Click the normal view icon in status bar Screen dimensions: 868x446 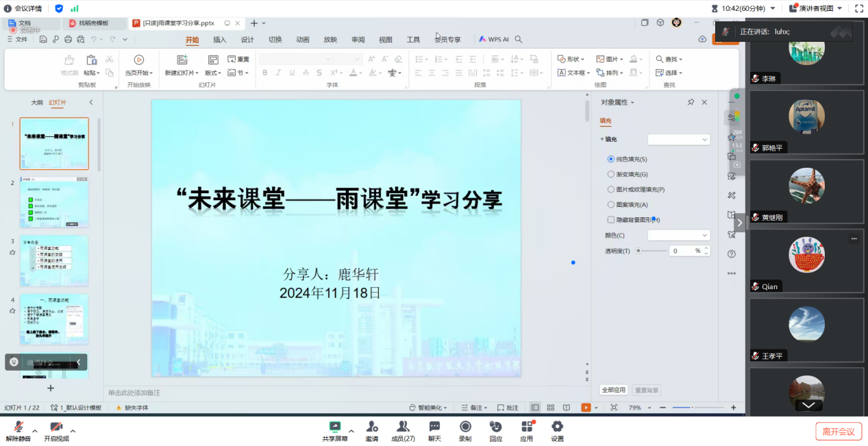click(535, 408)
